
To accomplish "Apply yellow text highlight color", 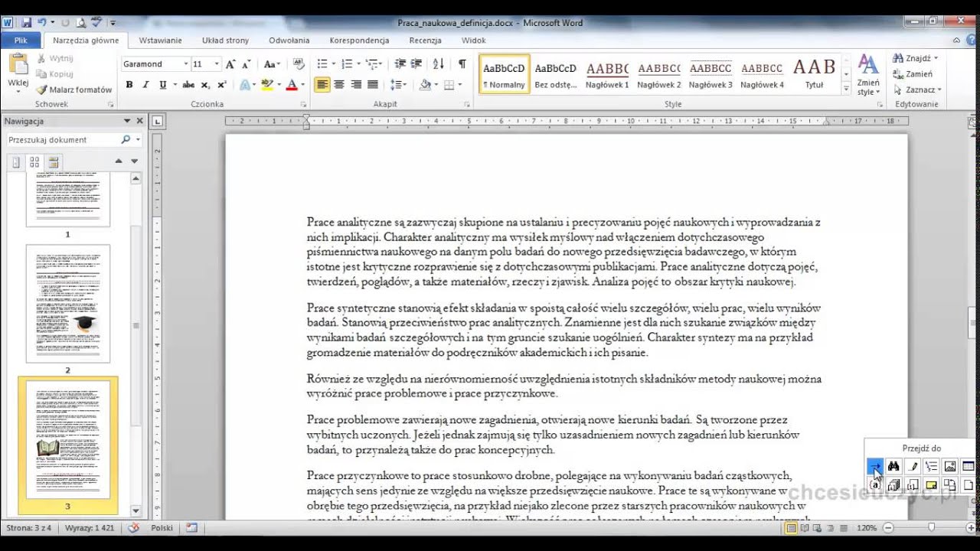I will [266, 85].
